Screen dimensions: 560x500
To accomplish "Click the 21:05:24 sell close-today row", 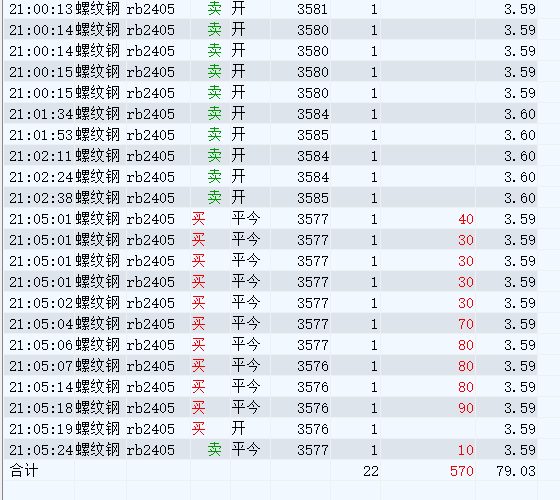I will click(270, 450).
